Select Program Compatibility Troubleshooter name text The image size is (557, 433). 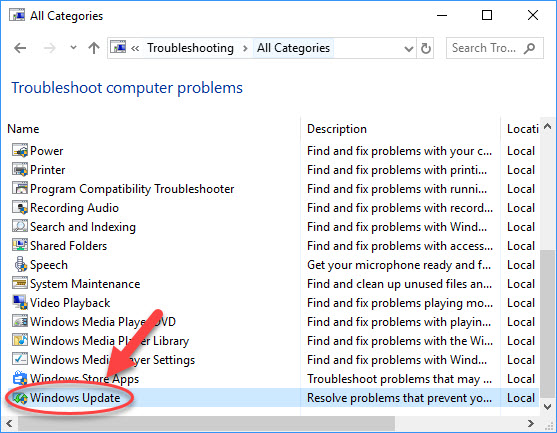click(132, 189)
